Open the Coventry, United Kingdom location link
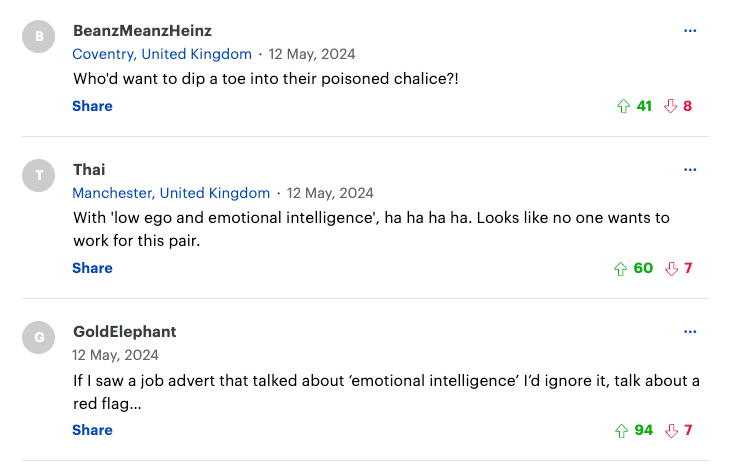The image size is (737, 465). tap(162, 54)
